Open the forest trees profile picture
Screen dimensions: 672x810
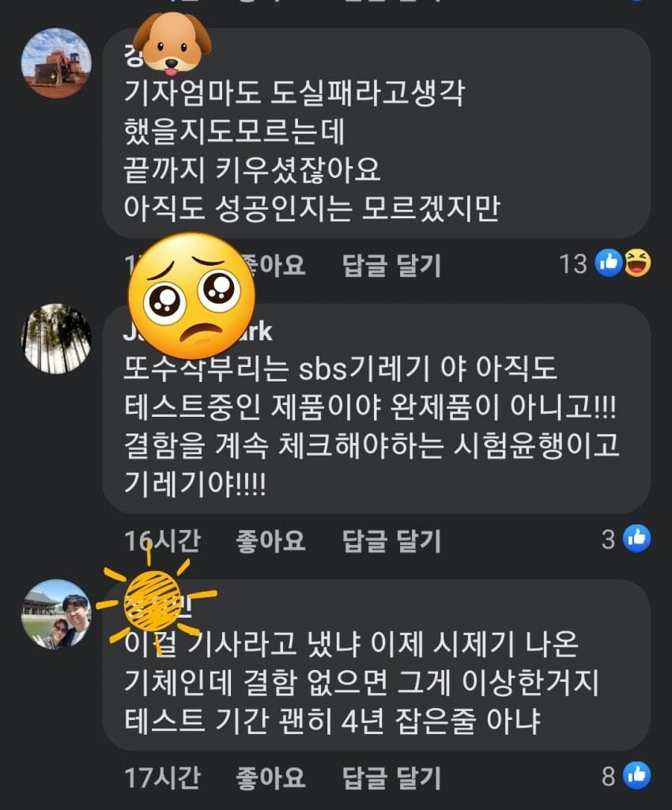pyautogui.click(x=56, y=339)
